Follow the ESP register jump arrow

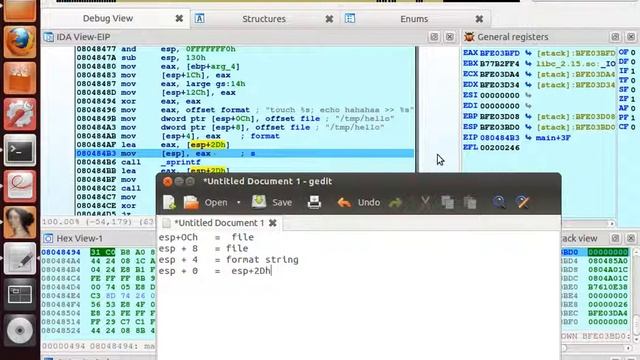[528, 127]
